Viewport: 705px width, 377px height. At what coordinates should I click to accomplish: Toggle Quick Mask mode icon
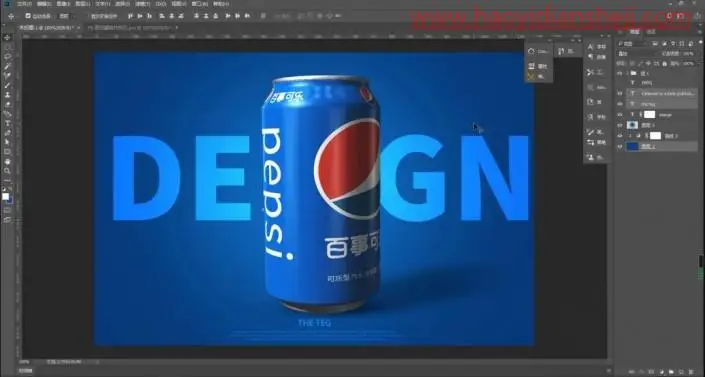pos(7,210)
